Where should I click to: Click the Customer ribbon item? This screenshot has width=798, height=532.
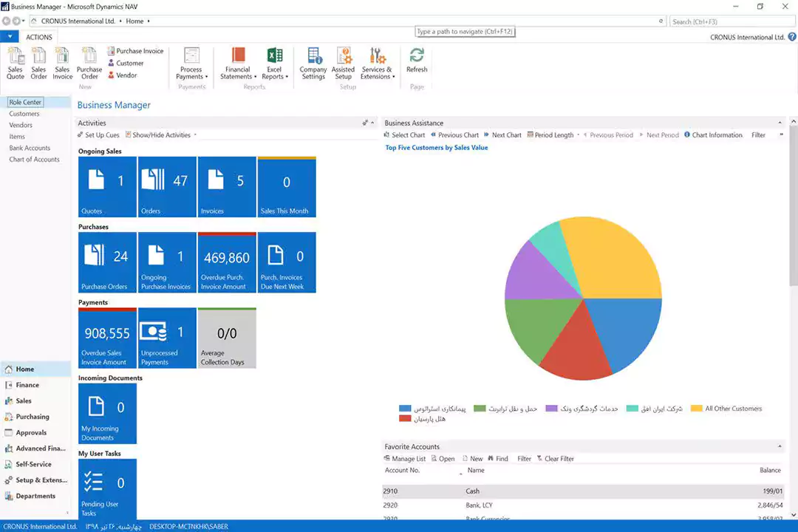click(x=126, y=63)
